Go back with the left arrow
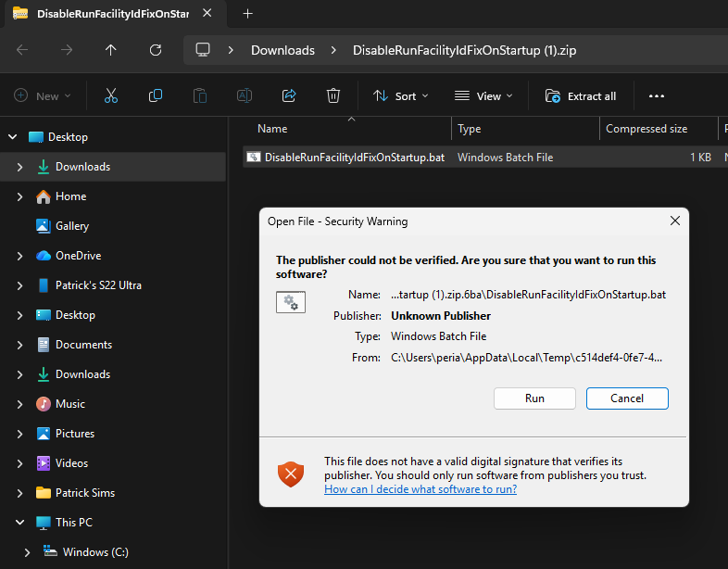This screenshot has height=569, width=728. (x=22, y=50)
